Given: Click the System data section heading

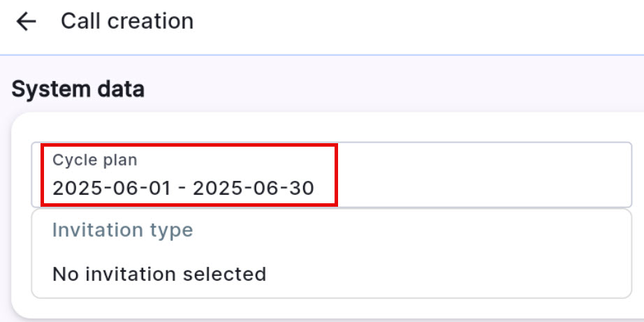Looking at the screenshot, I should (78, 89).
